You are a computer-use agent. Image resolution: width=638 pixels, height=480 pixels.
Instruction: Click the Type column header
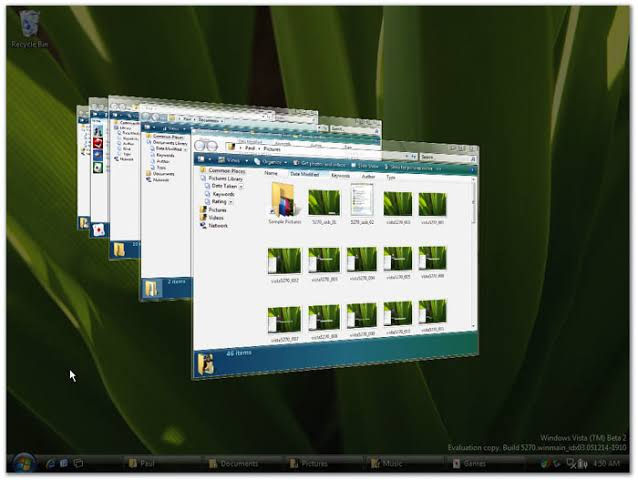tap(391, 177)
